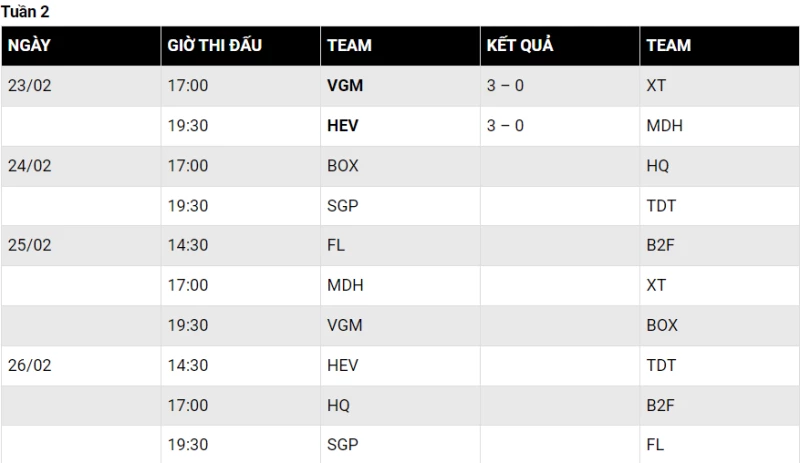Click the "Tuần 2" heading
800x463 pixels.
tap(25, 12)
